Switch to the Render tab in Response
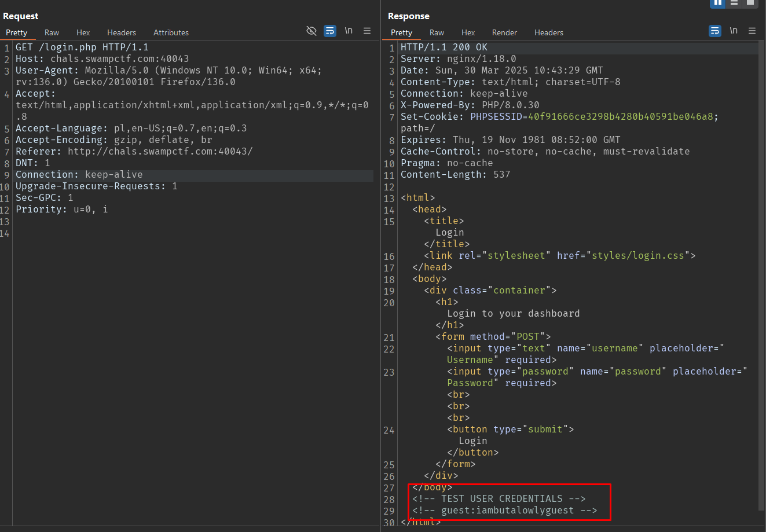Screen dimensions: 766x532 pos(504,32)
